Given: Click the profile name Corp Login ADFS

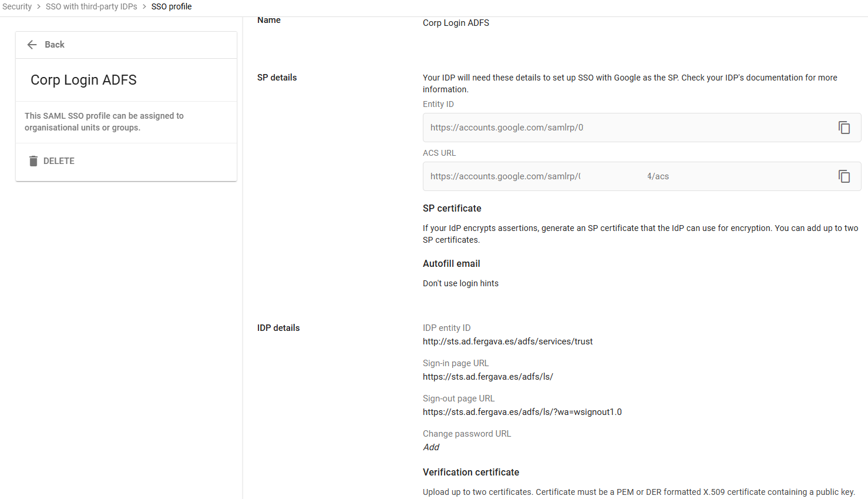Looking at the screenshot, I should pyautogui.click(x=83, y=79).
